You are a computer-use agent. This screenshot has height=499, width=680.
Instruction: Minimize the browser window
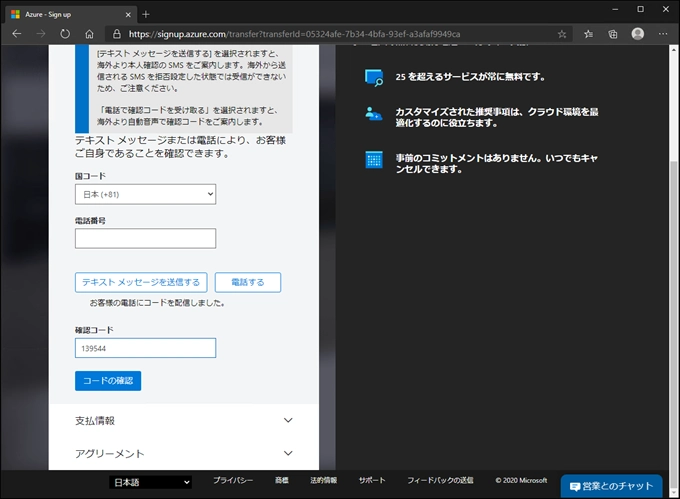(615, 9)
